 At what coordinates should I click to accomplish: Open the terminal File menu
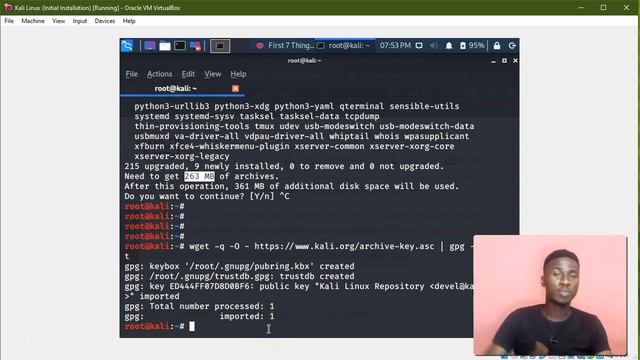pos(131,74)
